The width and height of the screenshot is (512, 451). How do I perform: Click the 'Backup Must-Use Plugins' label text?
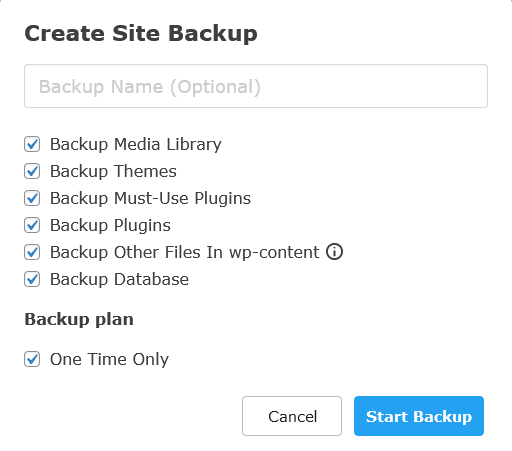pos(150,199)
